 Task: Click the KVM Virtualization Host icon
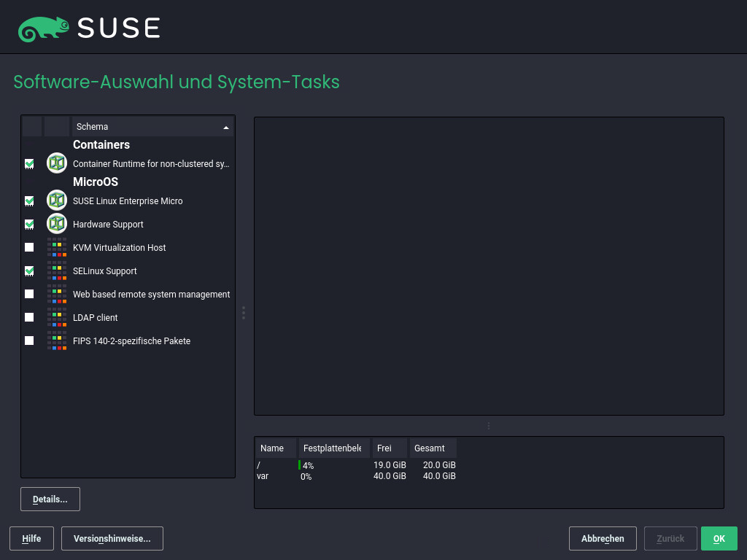pyautogui.click(x=57, y=247)
